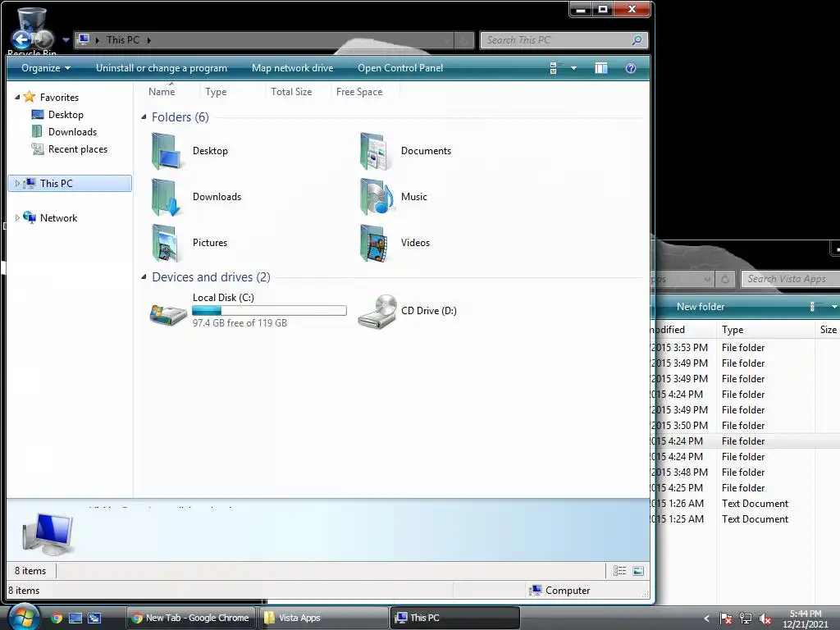
Task: Click the Local Disk (C:) free space bar
Action: [269, 310]
